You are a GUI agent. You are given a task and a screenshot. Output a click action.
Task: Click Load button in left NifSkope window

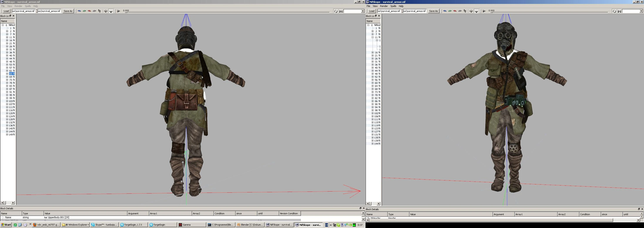click(x=6, y=11)
